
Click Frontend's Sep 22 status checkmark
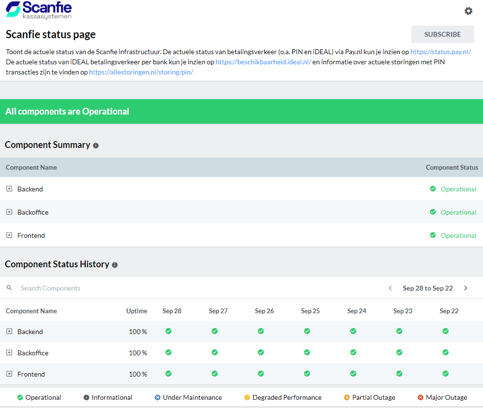(445, 374)
